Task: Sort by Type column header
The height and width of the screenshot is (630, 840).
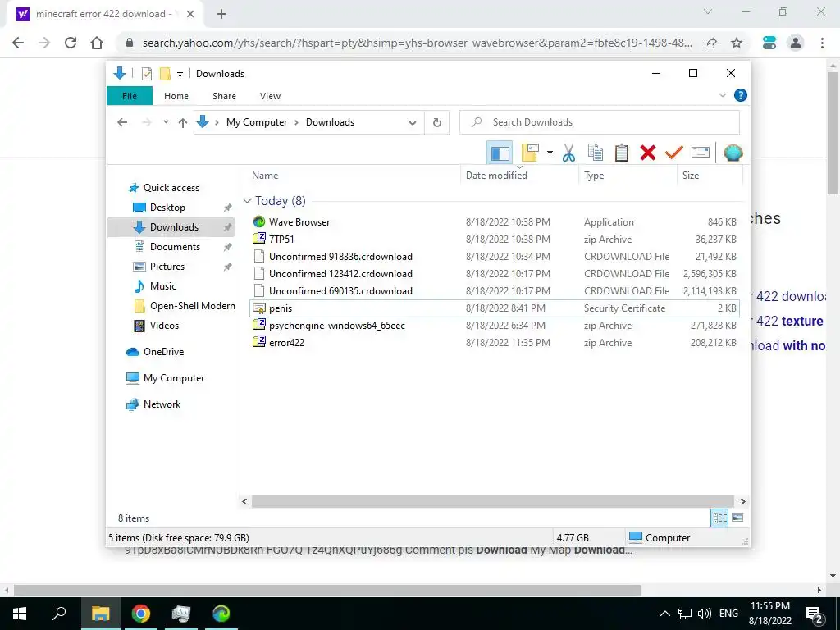Action: [594, 176]
